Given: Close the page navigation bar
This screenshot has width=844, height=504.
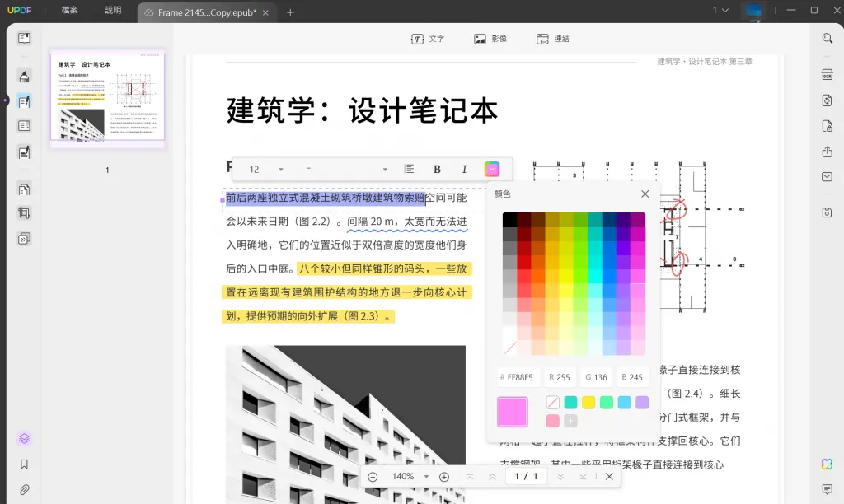Looking at the screenshot, I should (x=609, y=477).
